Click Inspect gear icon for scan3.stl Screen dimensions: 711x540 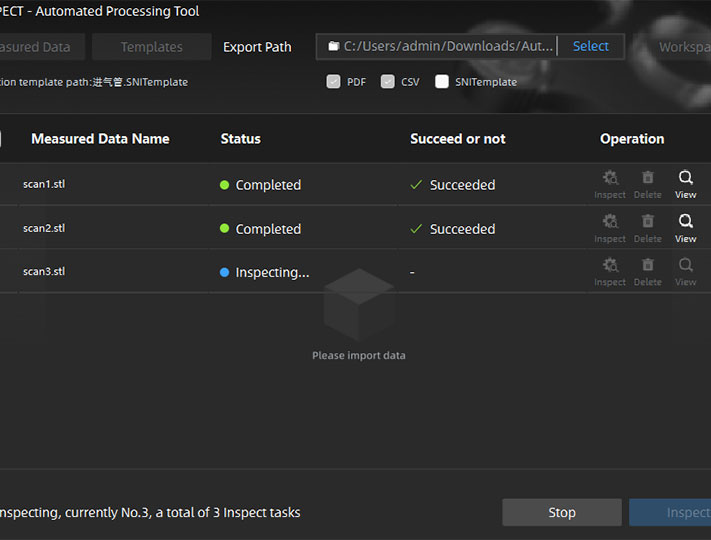coord(610,267)
